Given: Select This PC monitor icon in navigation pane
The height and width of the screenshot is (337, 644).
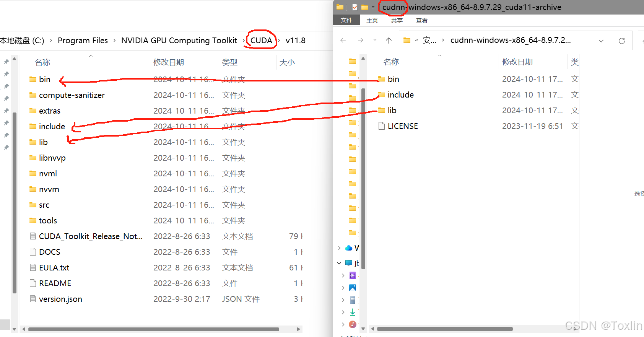Looking at the screenshot, I should coord(349,263).
